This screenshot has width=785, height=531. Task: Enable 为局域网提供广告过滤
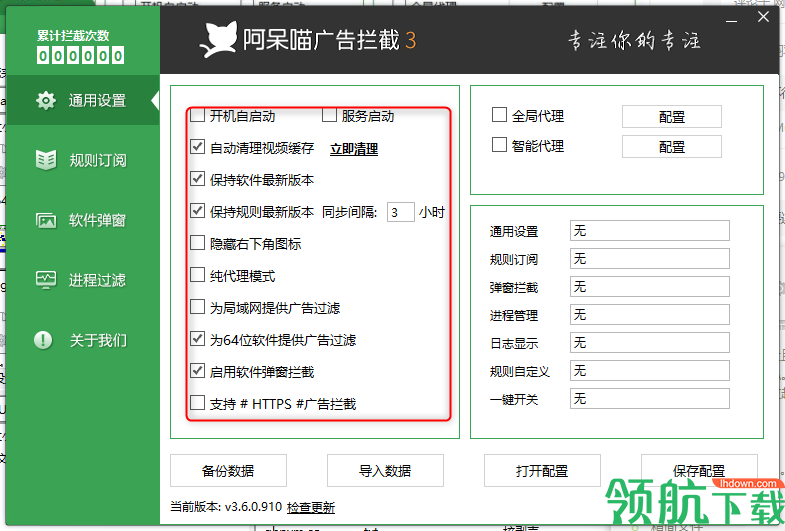198,307
